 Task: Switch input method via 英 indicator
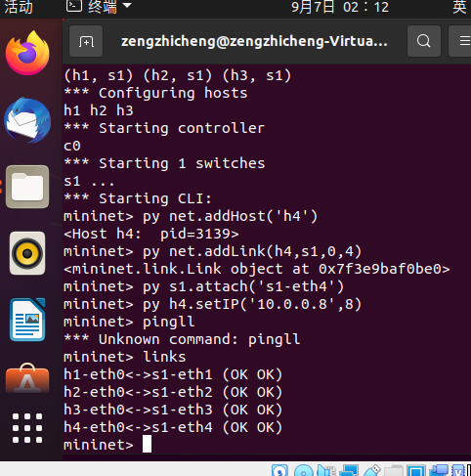pyautogui.click(x=459, y=7)
